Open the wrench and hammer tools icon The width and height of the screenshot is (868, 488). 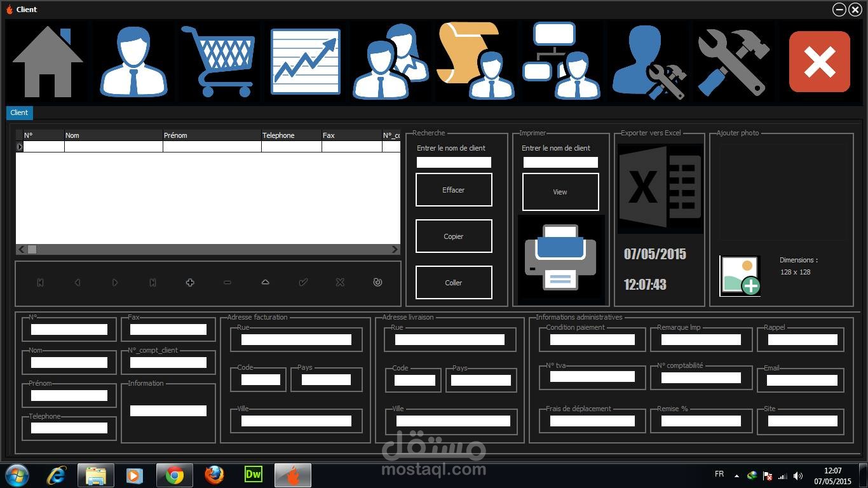coord(734,62)
